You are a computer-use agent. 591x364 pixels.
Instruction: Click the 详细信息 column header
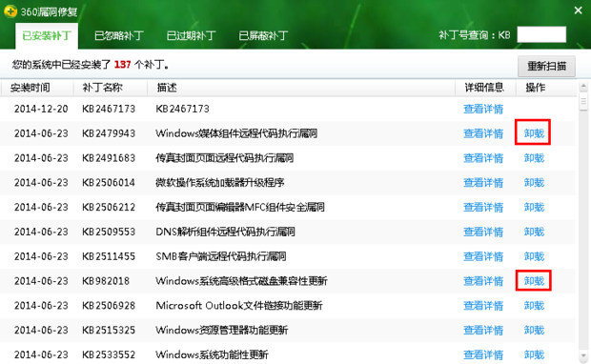pos(484,88)
